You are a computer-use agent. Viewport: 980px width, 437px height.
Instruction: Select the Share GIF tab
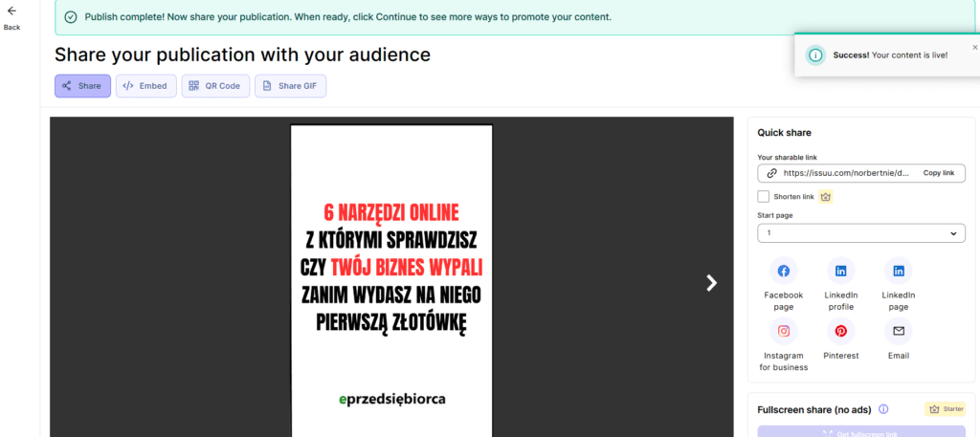click(290, 86)
